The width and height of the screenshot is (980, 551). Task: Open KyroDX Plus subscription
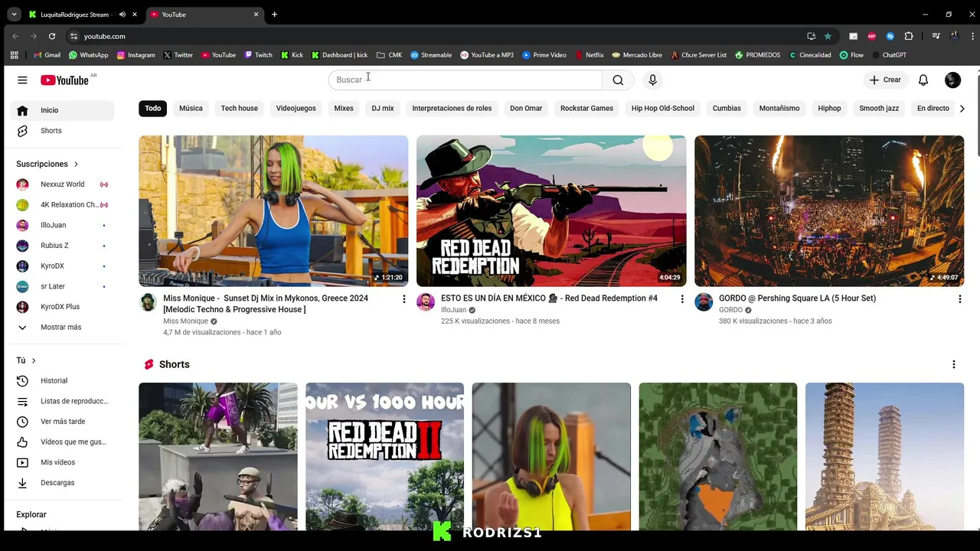(x=63, y=307)
